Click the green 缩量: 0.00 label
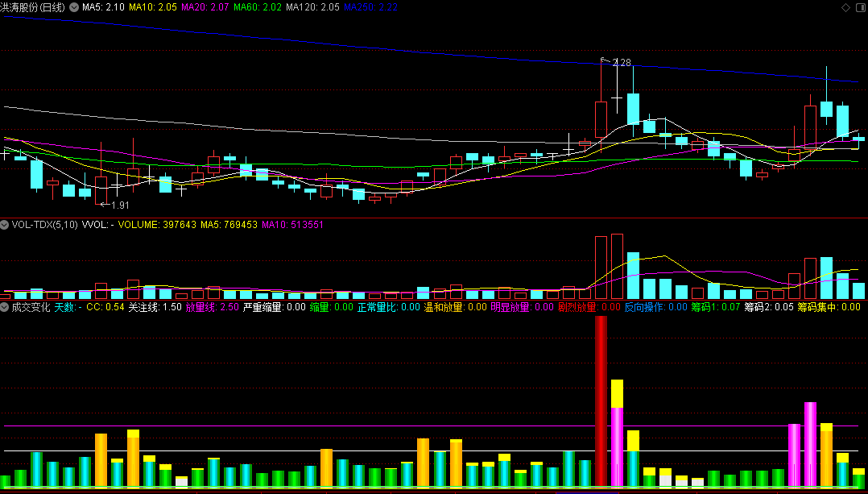This screenshot has width=868, height=494. click(x=332, y=307)
